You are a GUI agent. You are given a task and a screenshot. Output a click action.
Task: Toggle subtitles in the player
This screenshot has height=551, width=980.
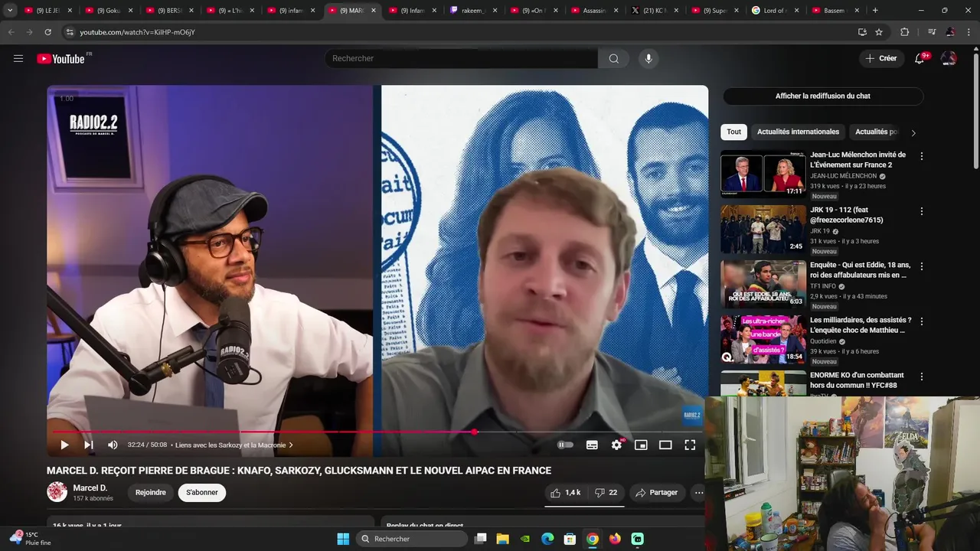pos(592,445)
